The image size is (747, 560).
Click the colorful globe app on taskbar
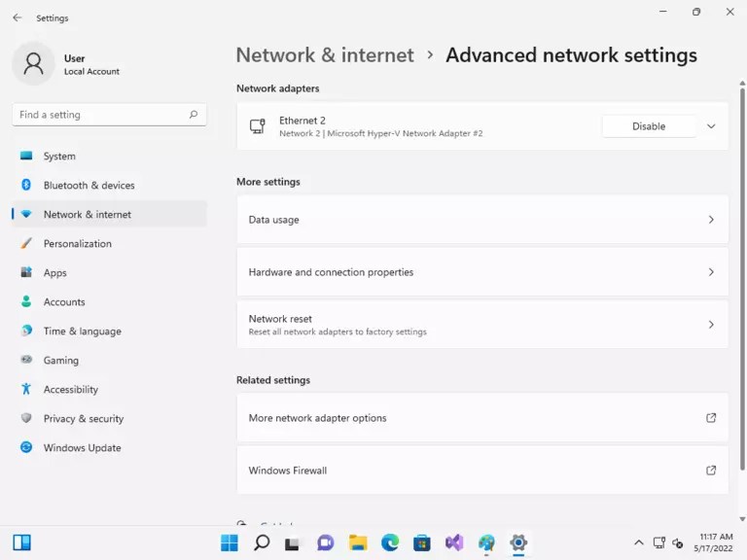[486, 542]
